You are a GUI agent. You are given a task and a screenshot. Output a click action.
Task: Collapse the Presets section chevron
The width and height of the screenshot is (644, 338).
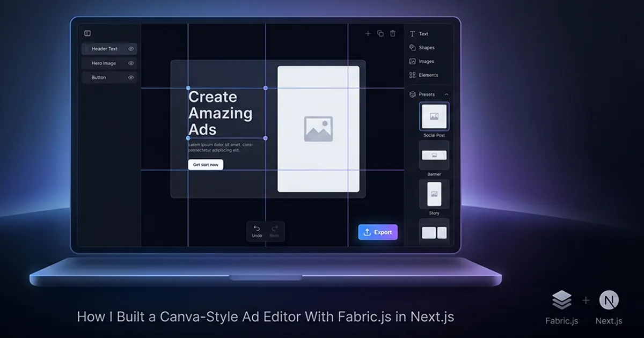447,94
